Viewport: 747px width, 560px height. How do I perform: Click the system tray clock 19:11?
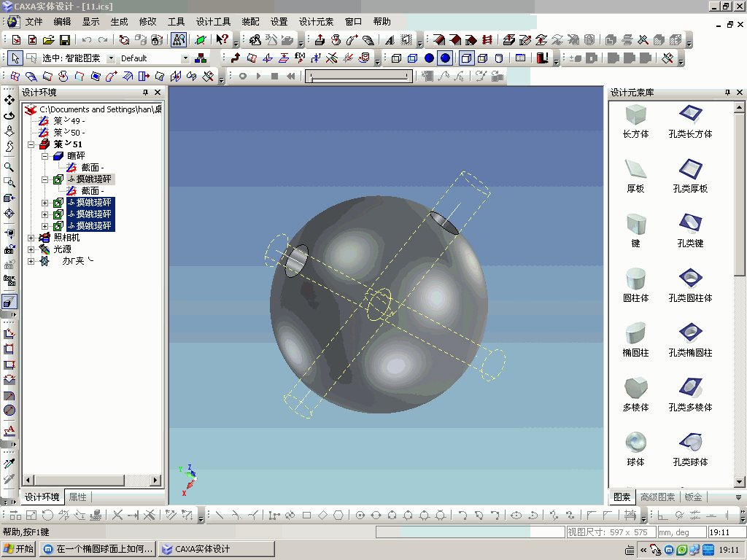729,550
